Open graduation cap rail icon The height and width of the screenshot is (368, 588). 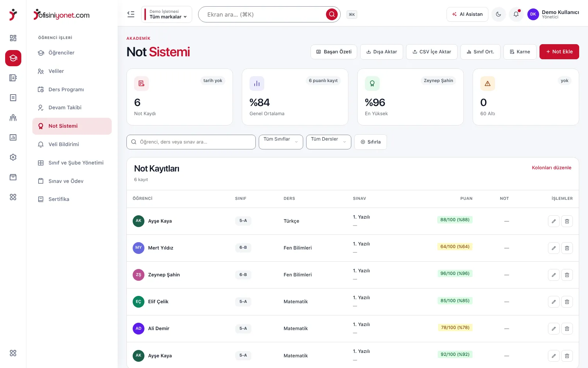13,58
